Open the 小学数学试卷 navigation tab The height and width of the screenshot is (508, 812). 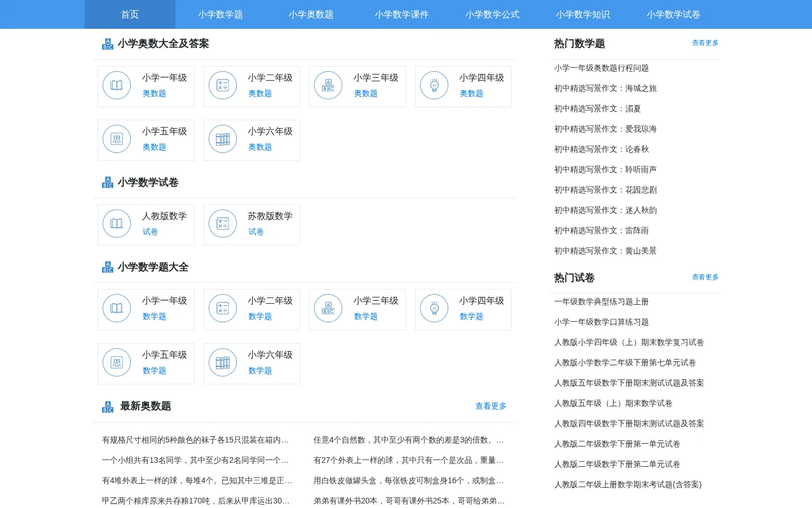coord(674,14)
